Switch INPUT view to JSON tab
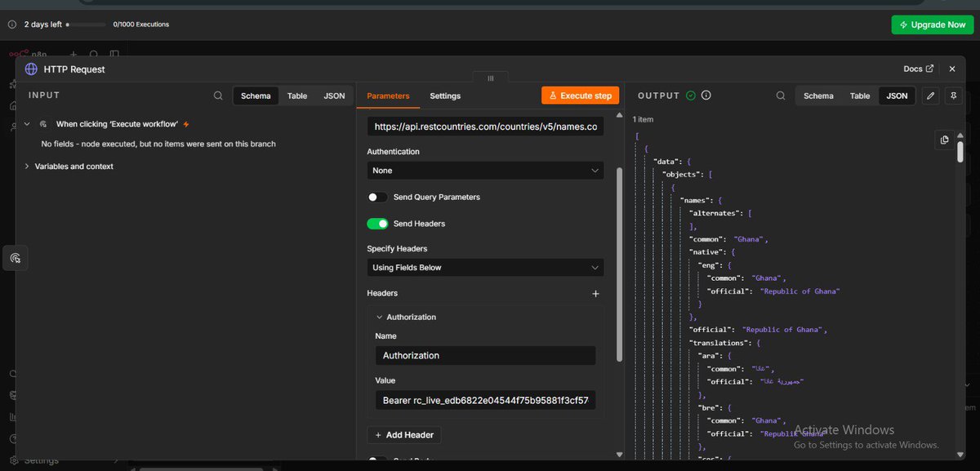The image size is (980, 471). pyautogui.click(x=334, y=96)
